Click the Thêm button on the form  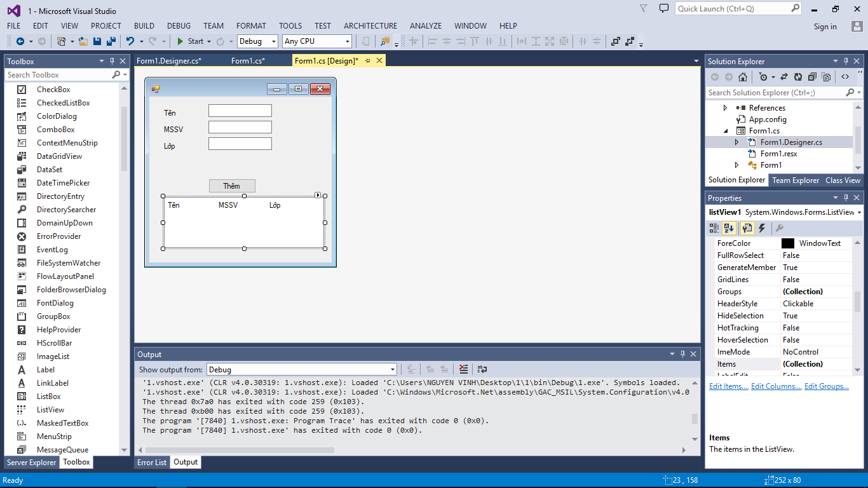pos(232,186)
